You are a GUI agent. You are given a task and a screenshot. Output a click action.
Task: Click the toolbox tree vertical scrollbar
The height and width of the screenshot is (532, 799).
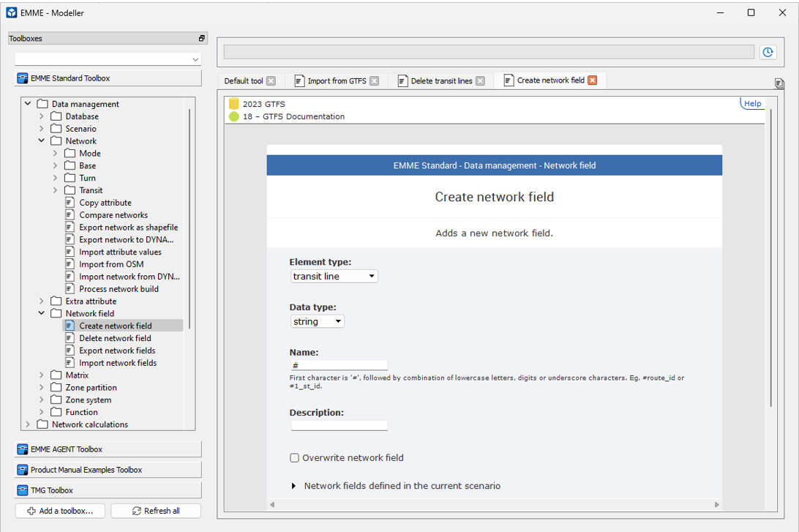[190, 219]
